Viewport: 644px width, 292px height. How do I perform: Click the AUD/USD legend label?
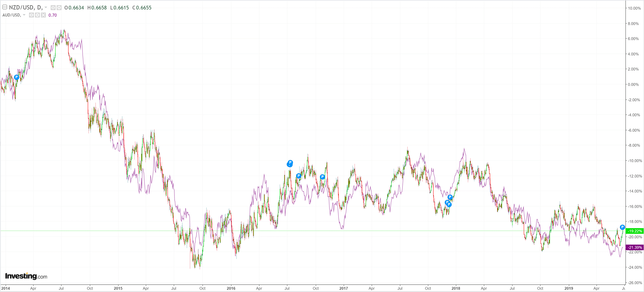click(x=12, y=15)
